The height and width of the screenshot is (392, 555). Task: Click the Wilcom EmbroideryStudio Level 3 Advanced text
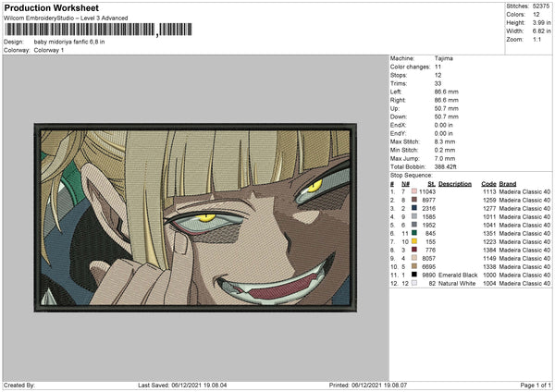click(x=66, y=18)
